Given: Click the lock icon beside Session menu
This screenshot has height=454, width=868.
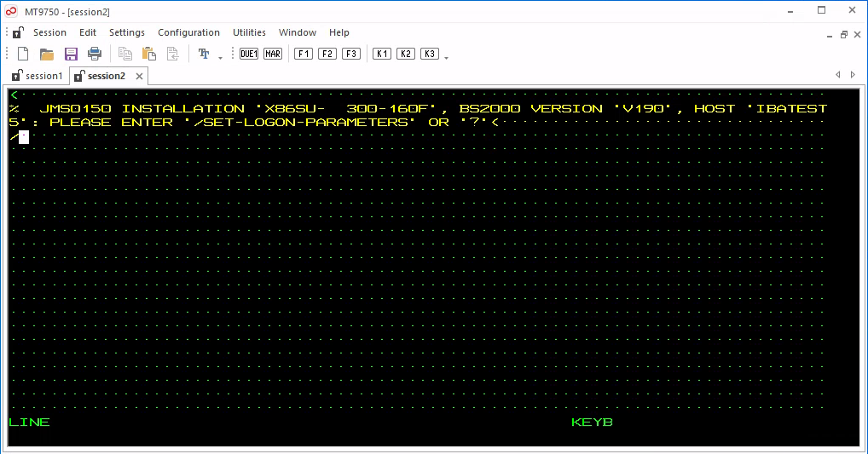Looking at the screenshot, I should click(18, 32).
